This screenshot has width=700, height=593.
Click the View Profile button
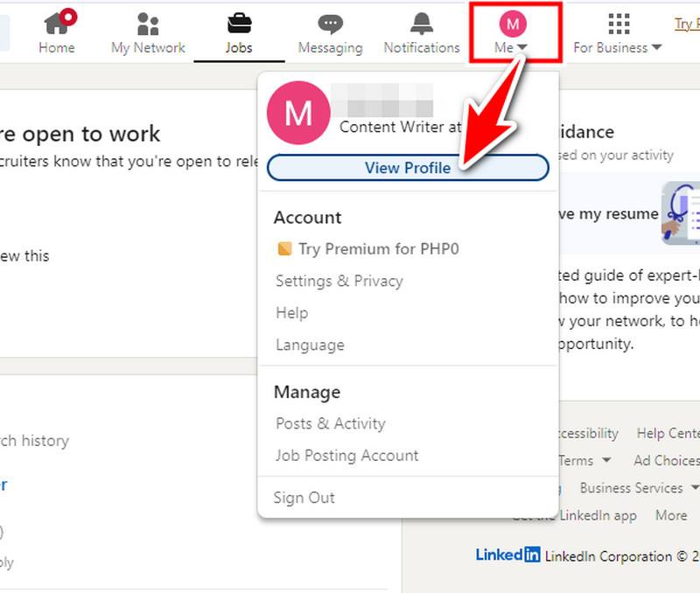click(x=408, y=168)
